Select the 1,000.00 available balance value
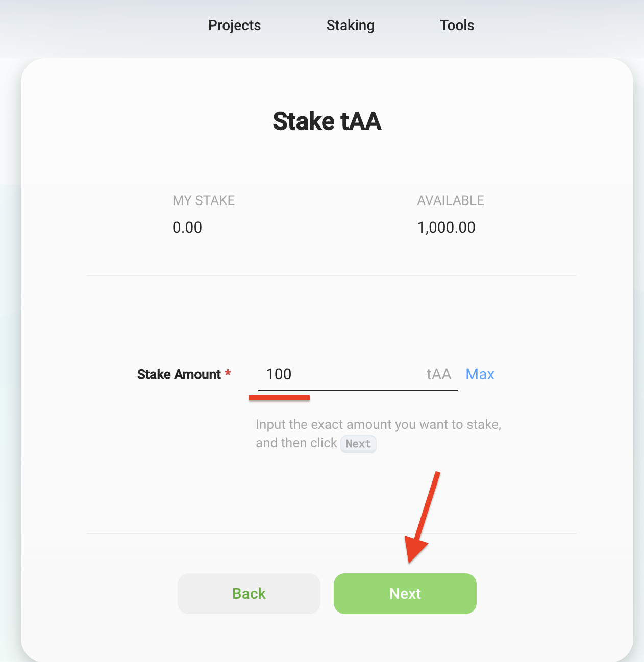The width and height of the screenshot is (644, 662). pos(446,227)
